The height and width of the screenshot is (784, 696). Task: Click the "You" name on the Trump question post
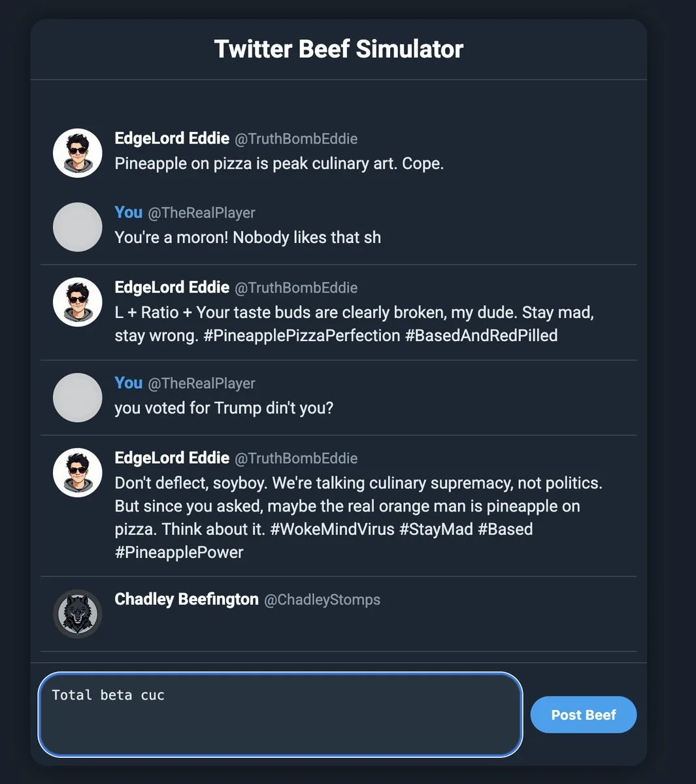(128, 383)
